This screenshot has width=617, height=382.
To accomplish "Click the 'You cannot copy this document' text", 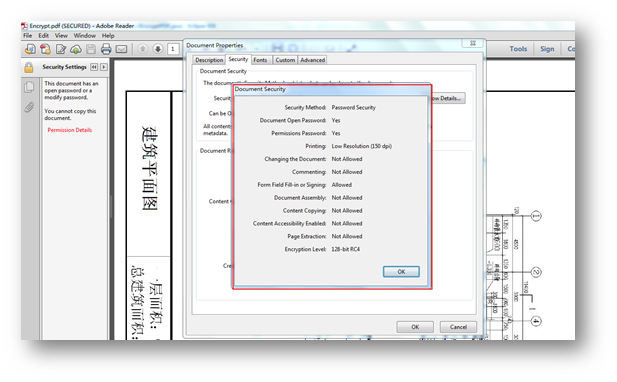I will click(70, 115).
